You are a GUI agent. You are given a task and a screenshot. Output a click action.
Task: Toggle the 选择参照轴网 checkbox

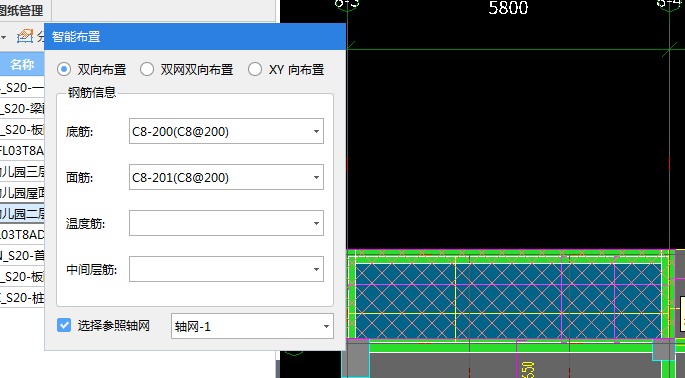(64, 325)
